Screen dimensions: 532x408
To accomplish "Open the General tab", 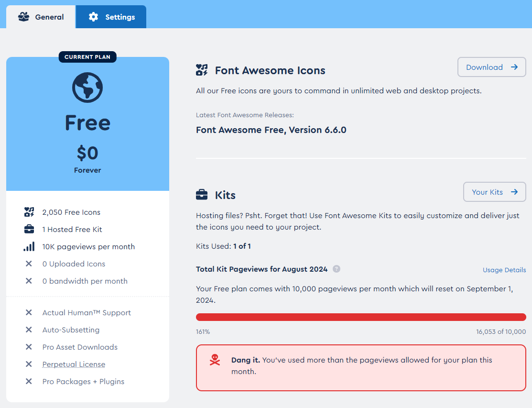I will pyautogui.click(x=41, y=17).
